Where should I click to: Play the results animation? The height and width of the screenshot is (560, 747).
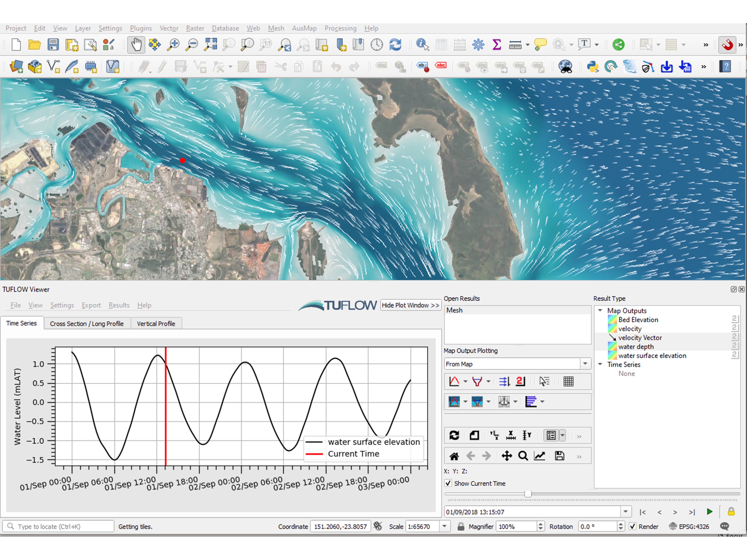[x=710, y=512]
